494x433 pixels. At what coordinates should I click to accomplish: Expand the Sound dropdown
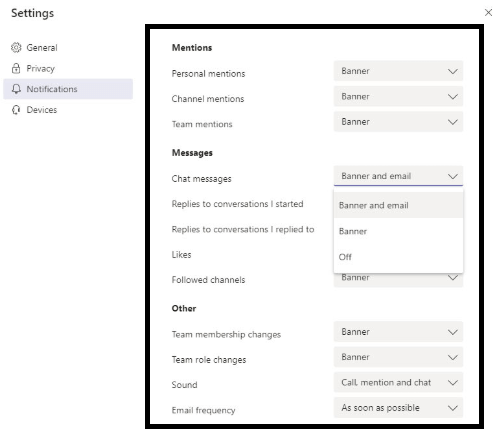point(398,382)
